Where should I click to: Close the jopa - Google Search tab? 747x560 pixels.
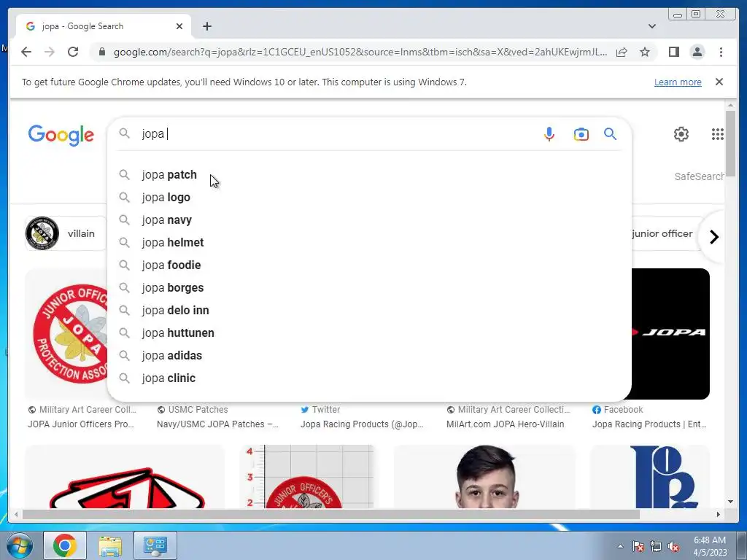coord(179,26)
